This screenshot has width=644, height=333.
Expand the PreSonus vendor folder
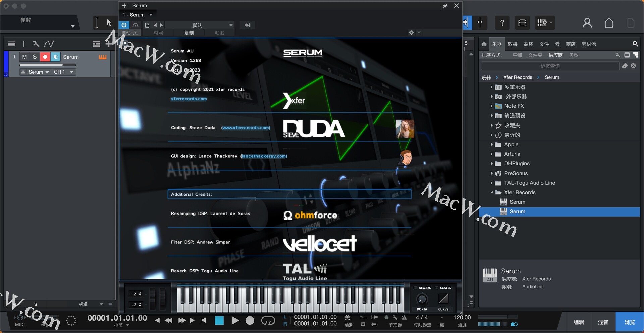491,173
